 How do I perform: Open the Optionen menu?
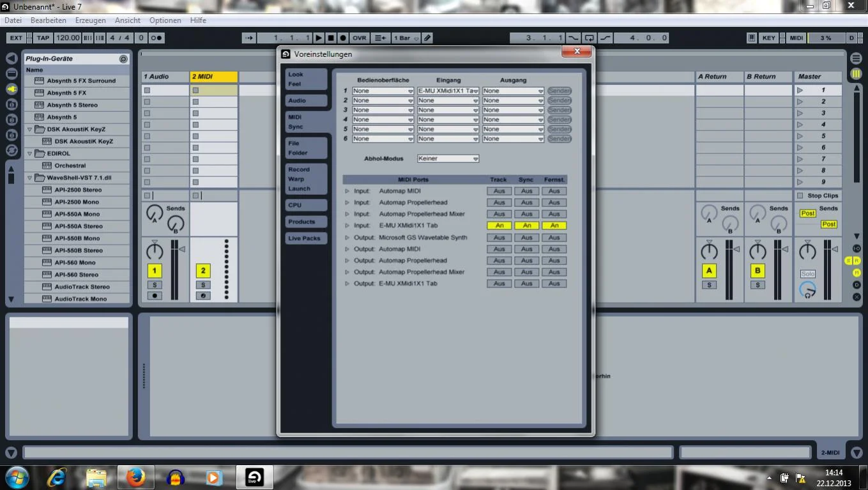pos(165,20)
